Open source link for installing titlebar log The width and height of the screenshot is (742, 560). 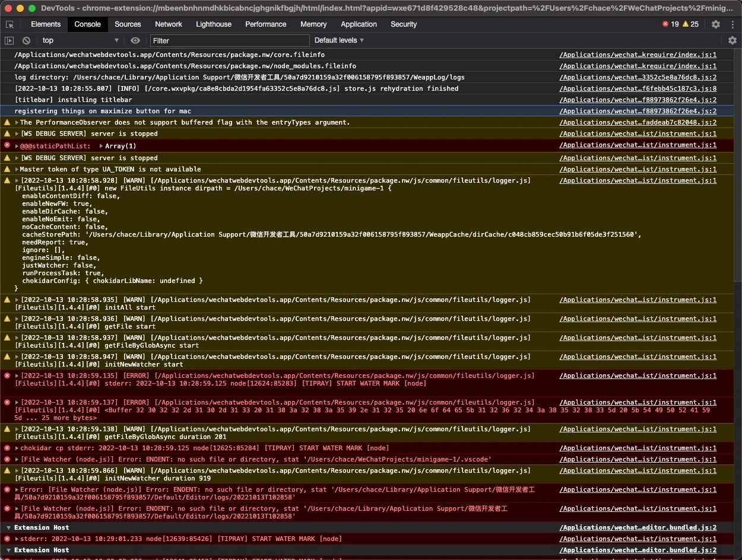pos(638,100)
